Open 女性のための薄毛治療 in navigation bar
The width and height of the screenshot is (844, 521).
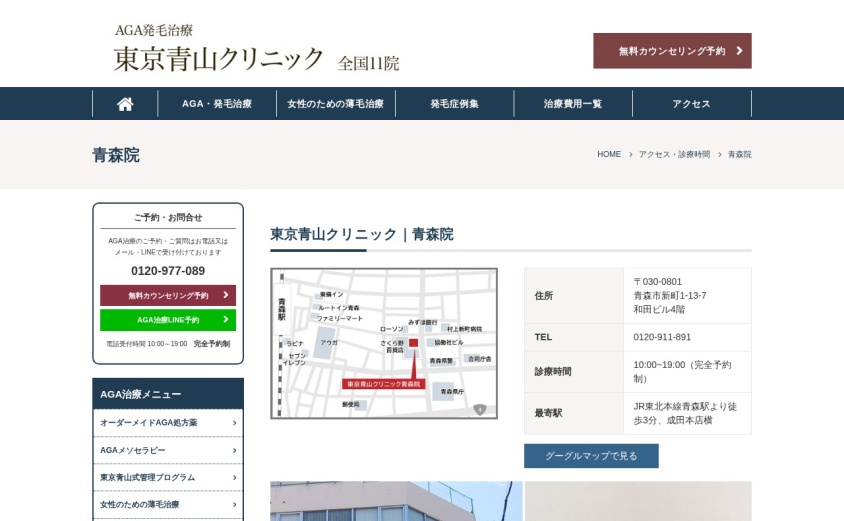click(335, 104)
